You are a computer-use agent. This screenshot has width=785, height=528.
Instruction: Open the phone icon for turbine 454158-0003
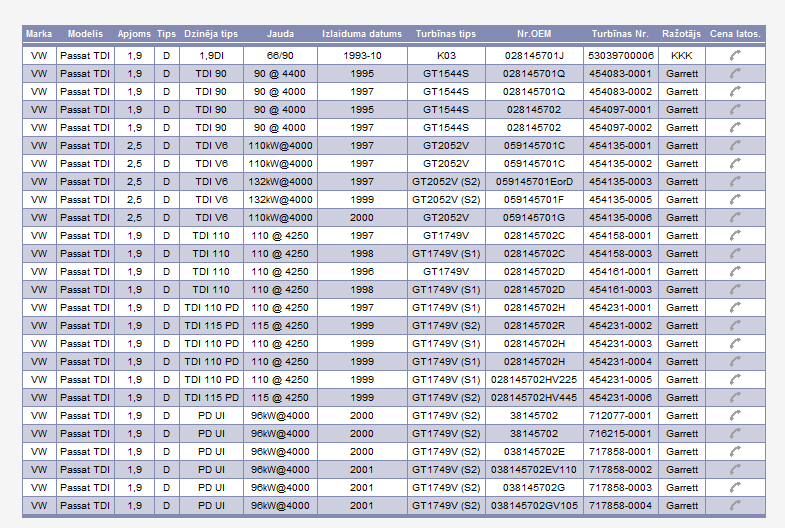(x=735, y=254)
